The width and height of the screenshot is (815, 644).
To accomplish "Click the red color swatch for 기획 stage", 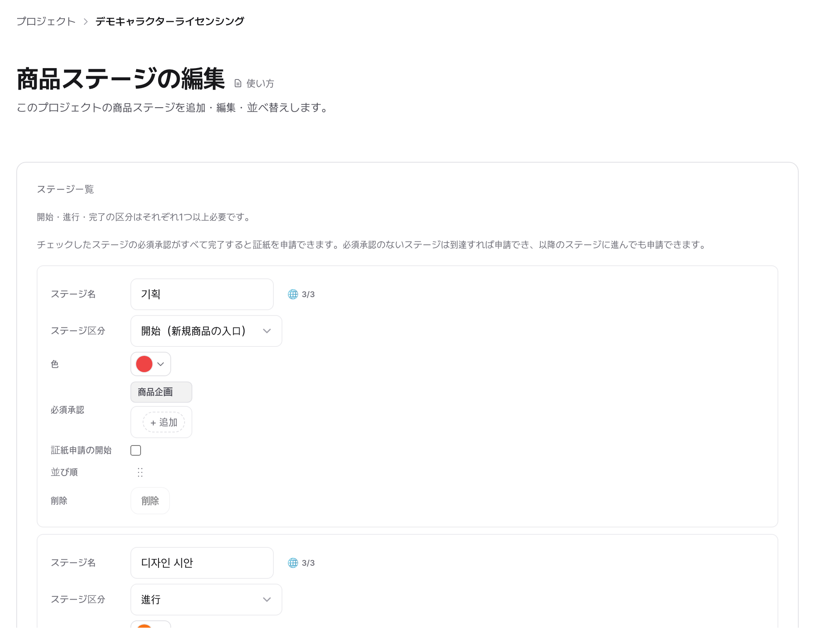I will [144, 364].
